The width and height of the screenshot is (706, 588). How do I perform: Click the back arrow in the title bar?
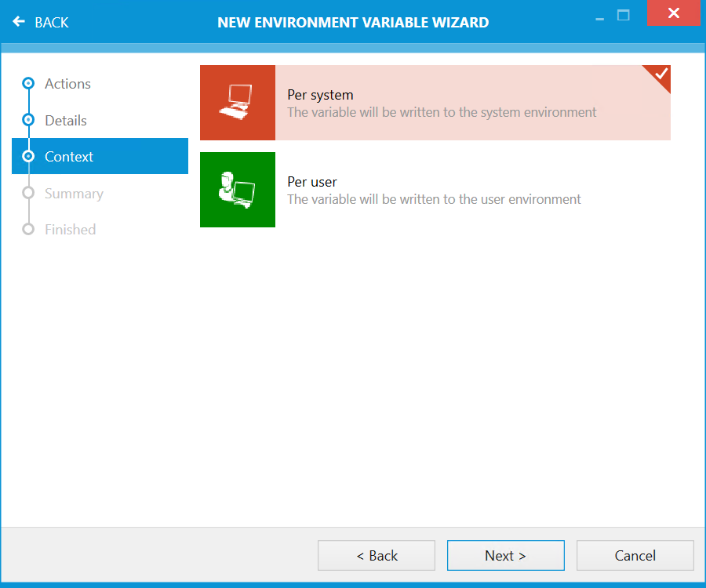[19, 22]
